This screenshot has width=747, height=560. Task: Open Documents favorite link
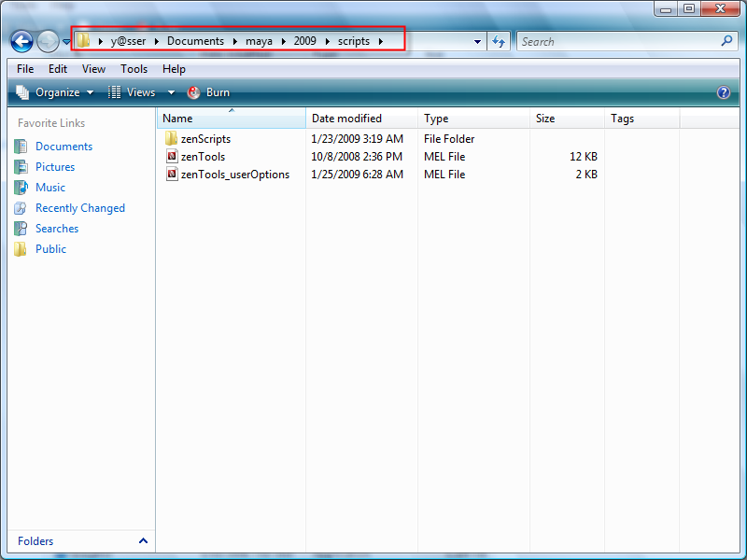coord(63,147)
